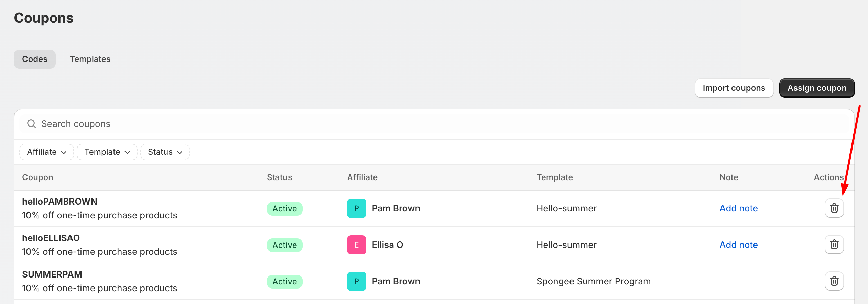Click Ellisa O's pink avatar
Viewport: 868px width, 304px height.
[356, 245]
